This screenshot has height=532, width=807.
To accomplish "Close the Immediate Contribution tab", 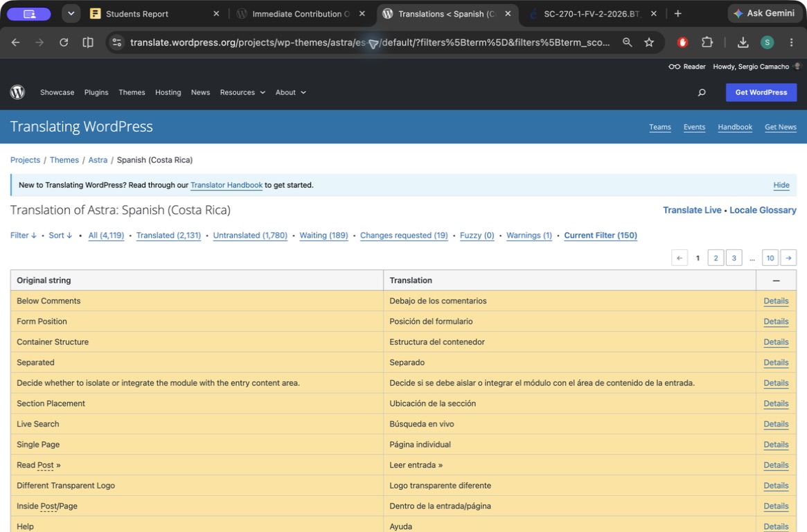I will point(362,14).
